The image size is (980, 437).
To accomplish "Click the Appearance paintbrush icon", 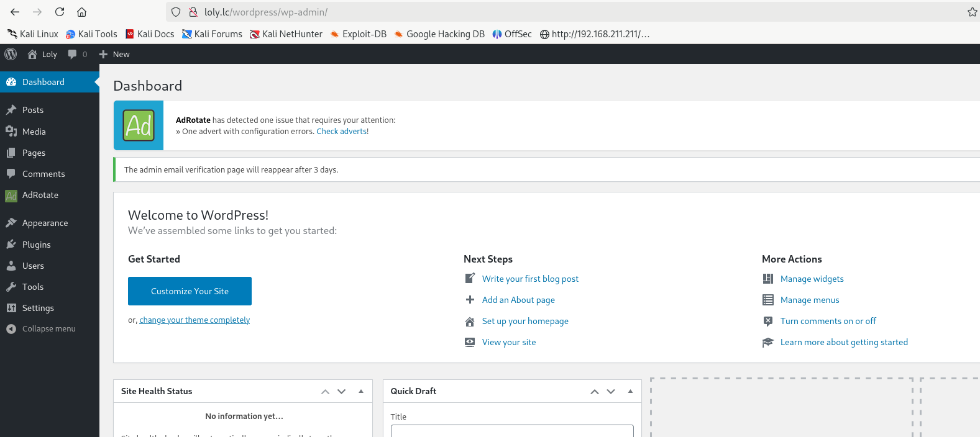I will (11, 223).
